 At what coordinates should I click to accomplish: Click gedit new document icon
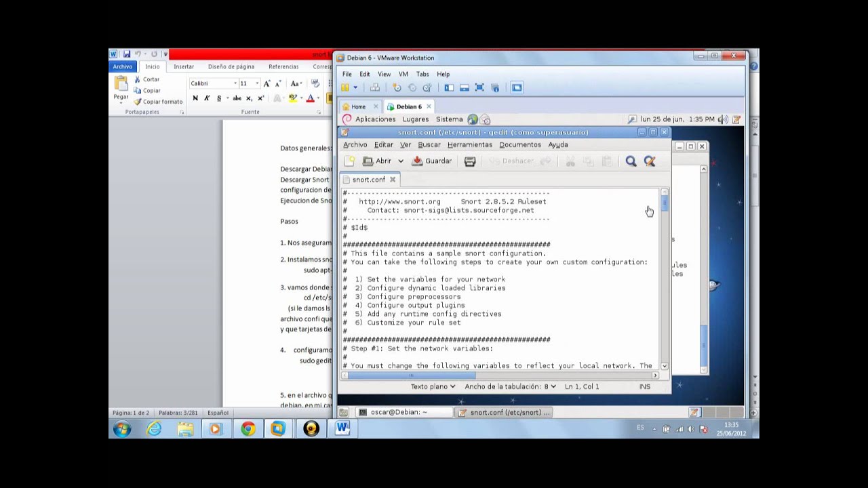click(349, 161)
